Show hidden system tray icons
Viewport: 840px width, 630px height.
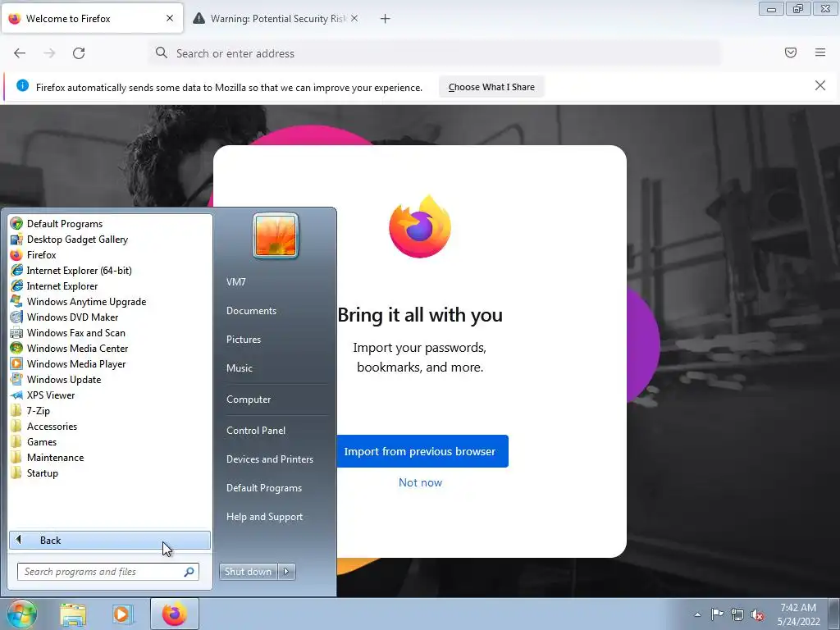point(697,614)
